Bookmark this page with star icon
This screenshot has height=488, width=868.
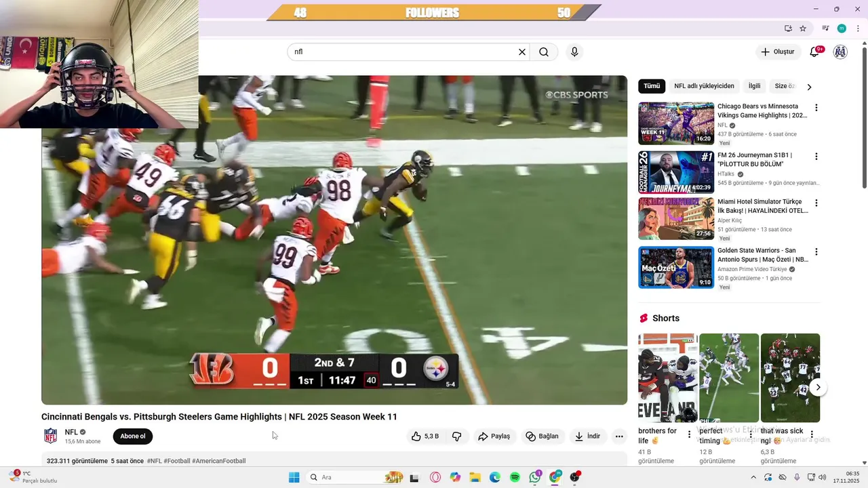click(803, 28)
